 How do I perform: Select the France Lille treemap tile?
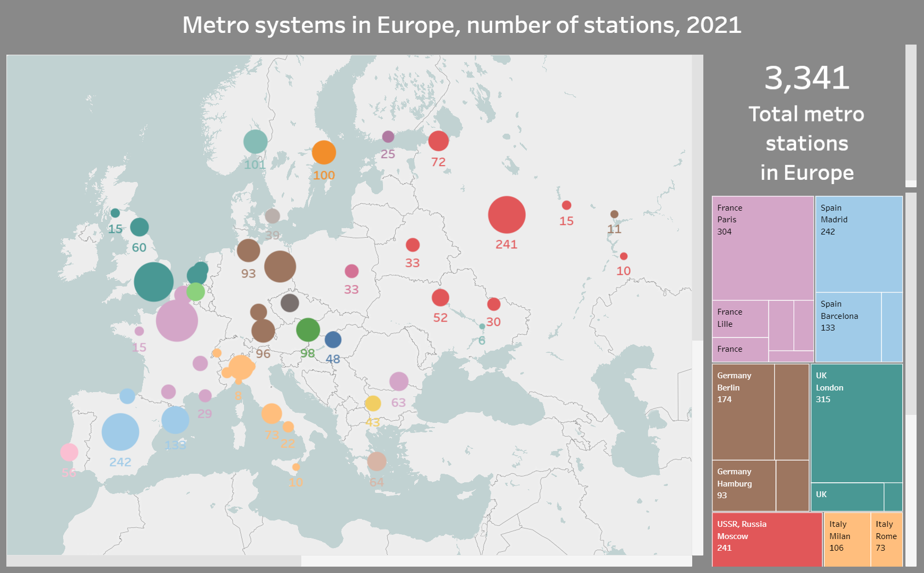pyautogui.click(x=740, y=319)
